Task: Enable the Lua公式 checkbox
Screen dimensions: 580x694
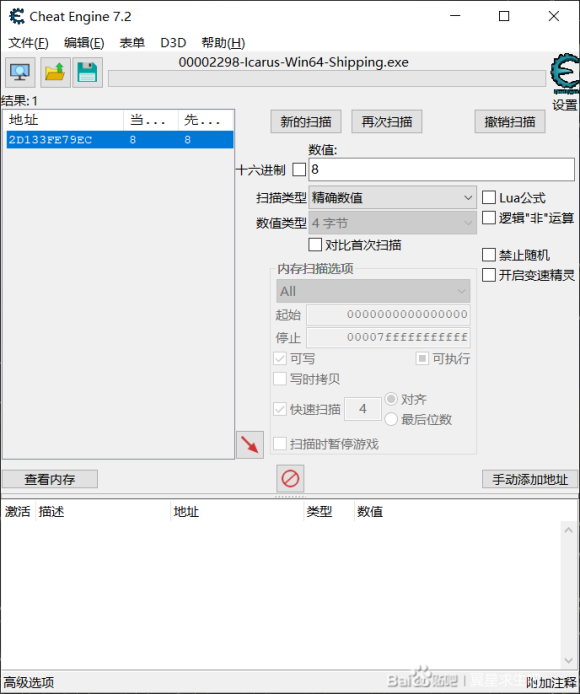Action: click(488, 197)
